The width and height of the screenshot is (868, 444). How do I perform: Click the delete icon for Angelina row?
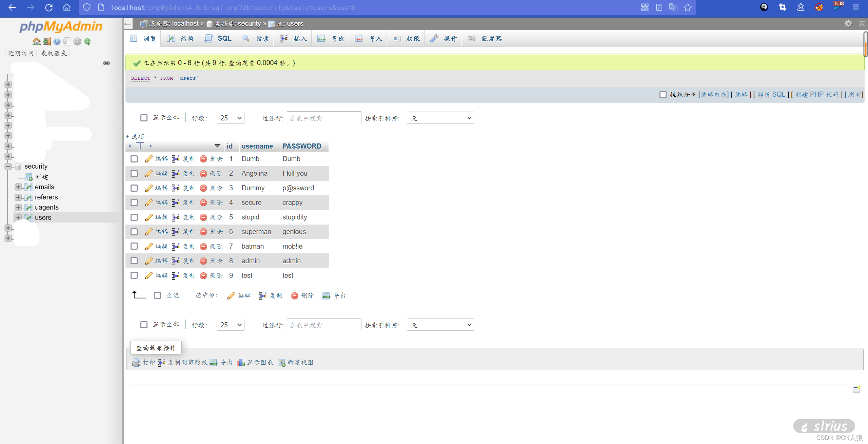(x=203, y=173)
